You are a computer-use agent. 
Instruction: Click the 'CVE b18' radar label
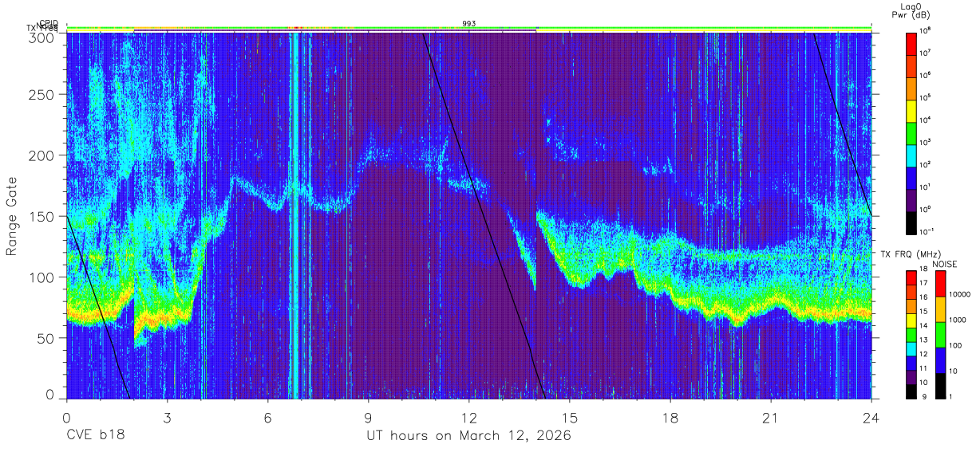[x=96, y=436]
